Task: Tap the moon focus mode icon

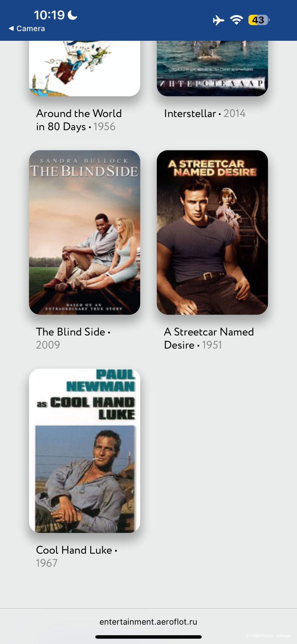Action: [73, 15]
